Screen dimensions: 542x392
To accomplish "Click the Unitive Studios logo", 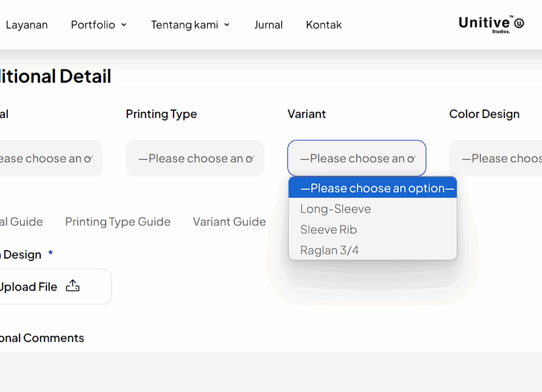I will [x=491, y=24].
